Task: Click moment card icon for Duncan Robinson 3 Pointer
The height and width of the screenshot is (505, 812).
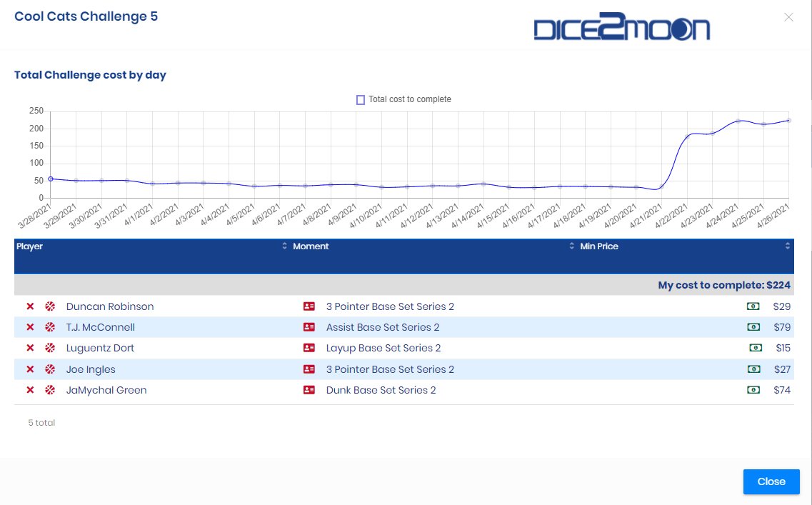Action: [x=309, y=306]
